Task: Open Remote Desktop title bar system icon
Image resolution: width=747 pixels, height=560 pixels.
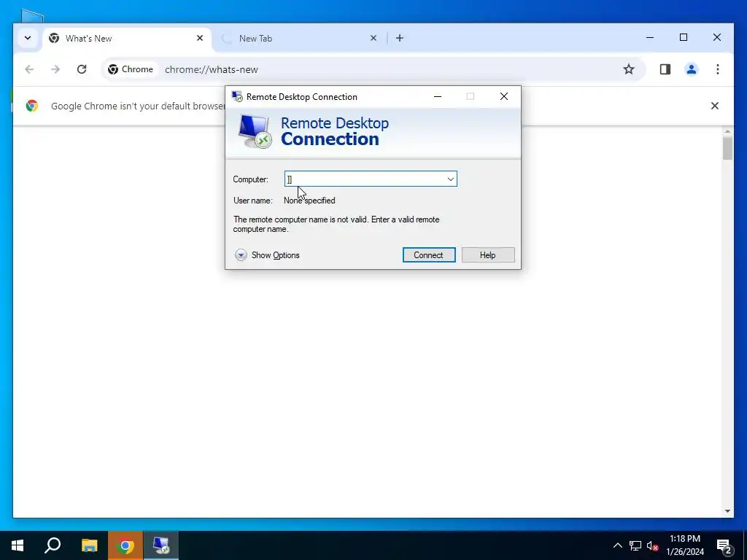Action: (x=237, y=97)
